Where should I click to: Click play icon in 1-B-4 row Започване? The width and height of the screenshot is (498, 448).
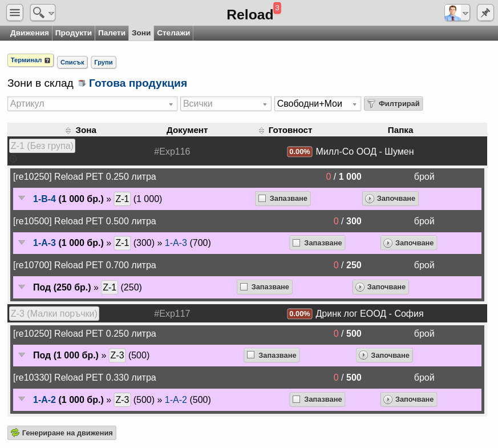click(370, 199)
